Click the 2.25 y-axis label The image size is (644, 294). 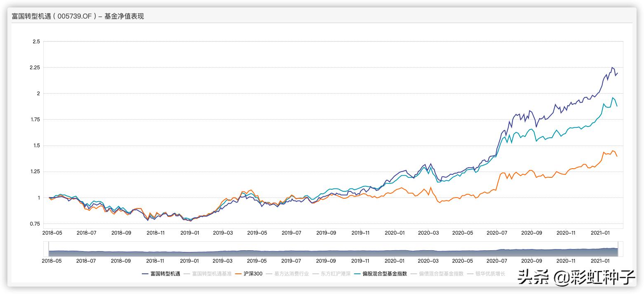coord(35,68)
